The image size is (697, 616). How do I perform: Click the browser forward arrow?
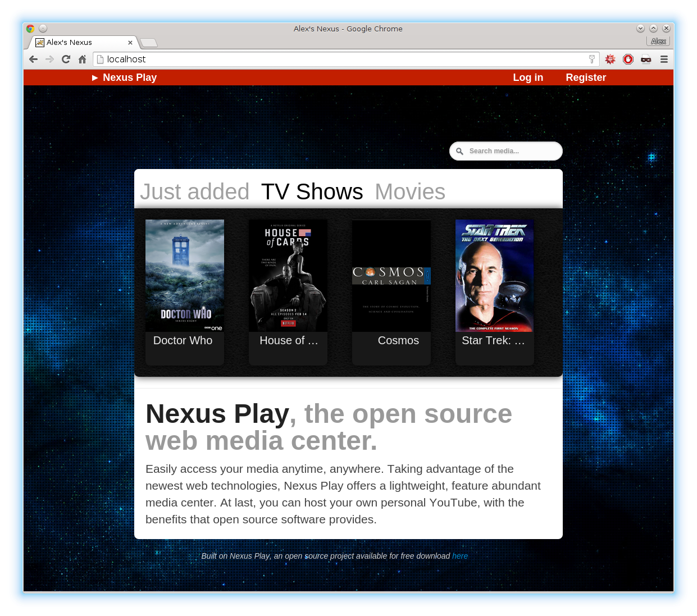point(49,60)
